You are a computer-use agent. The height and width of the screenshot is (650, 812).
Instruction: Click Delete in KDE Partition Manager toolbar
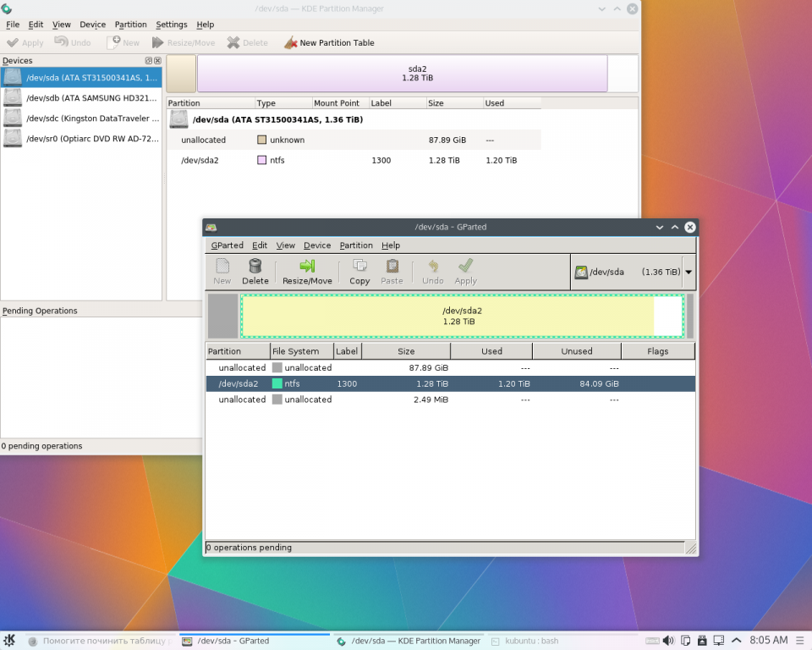coord(248,42)
